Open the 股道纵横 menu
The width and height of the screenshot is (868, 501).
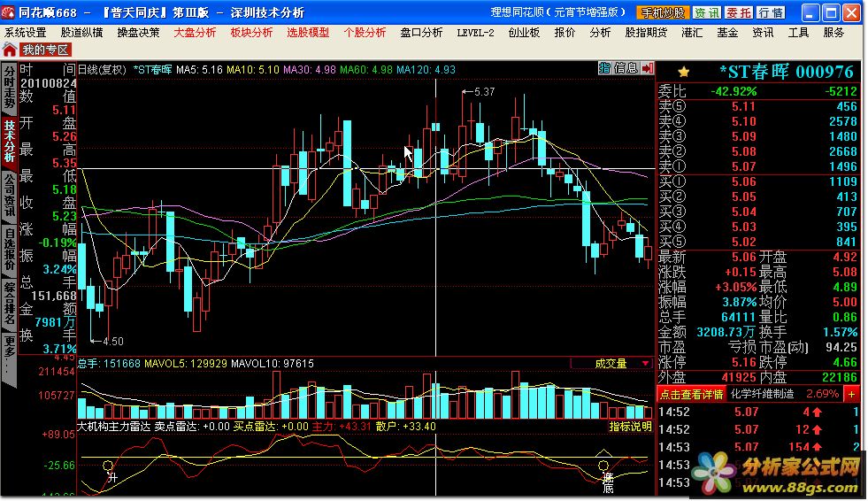click(x=81, y=33)
